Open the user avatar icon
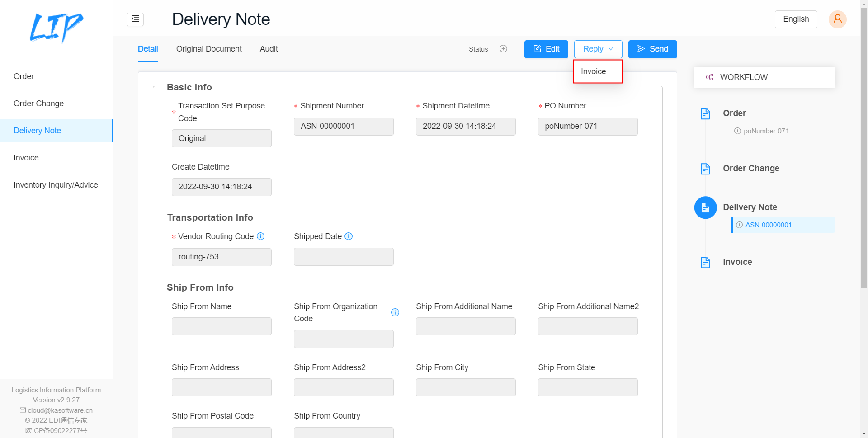 click(x=837, y=19)
